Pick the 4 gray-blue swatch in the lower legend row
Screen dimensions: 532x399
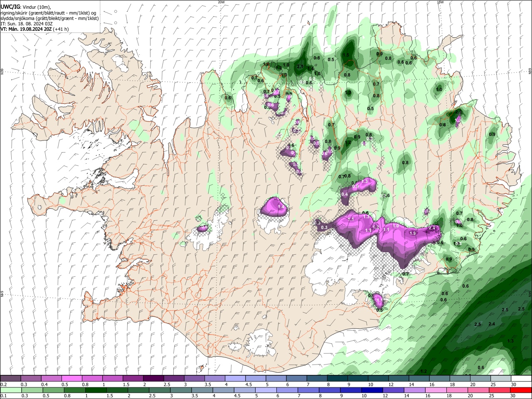224,390
